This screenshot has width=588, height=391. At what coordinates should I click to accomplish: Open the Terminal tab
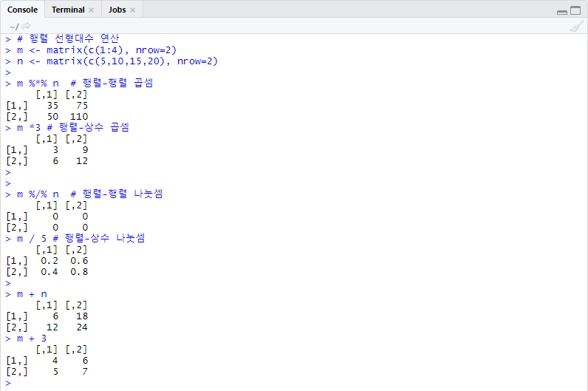point(68,10)
